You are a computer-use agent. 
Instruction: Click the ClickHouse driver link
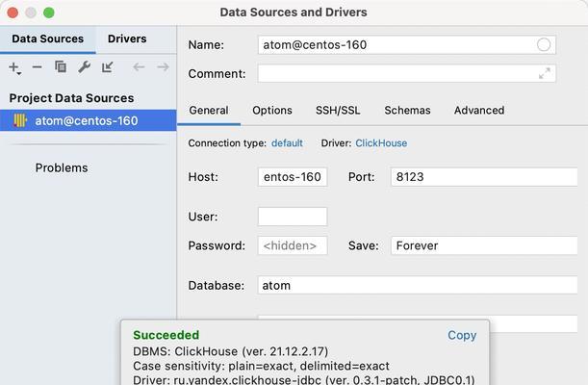pyautogui.click(x=381, y=143)
